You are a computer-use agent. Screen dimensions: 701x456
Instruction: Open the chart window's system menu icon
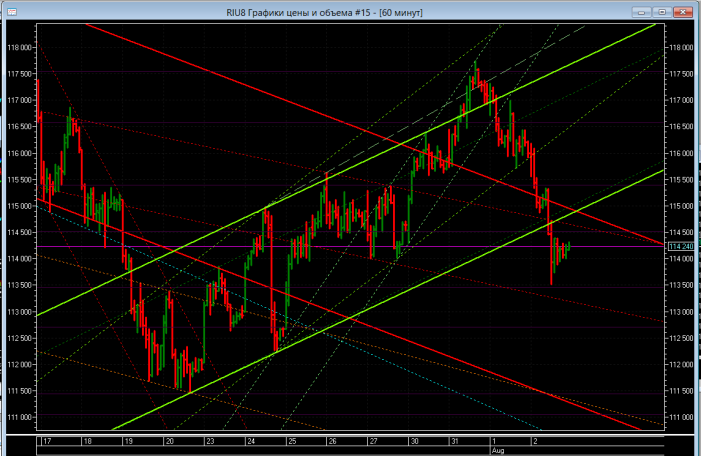pos(12,12)
